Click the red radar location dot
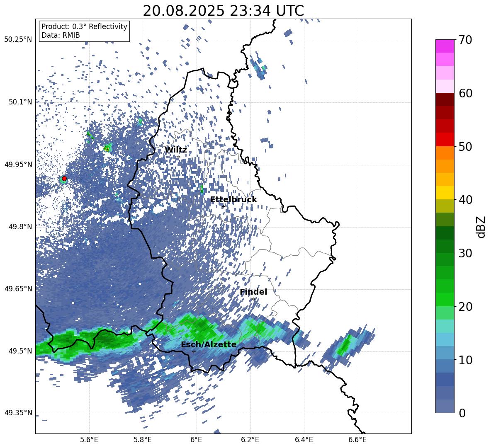The image size is (491, 448). [x=64, y=178]
